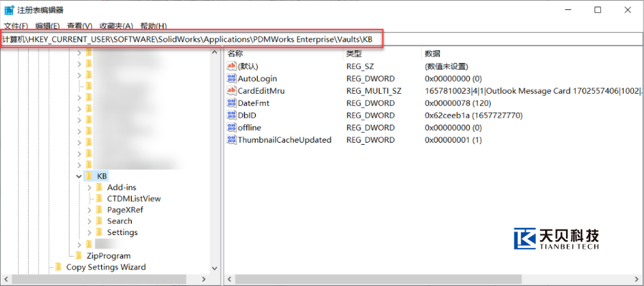The image size is (644, 286).
Task: Click the values pane horizontal scrollbar thumb
Action: (378, 279)
